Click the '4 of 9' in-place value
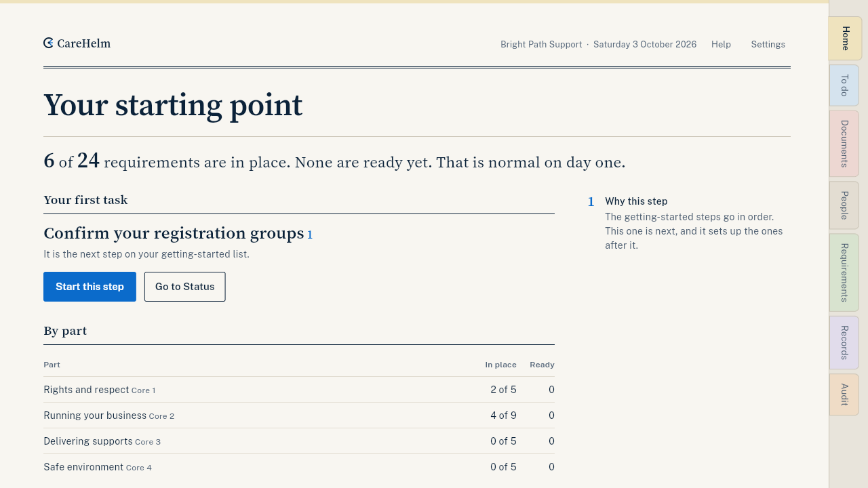 503,415
